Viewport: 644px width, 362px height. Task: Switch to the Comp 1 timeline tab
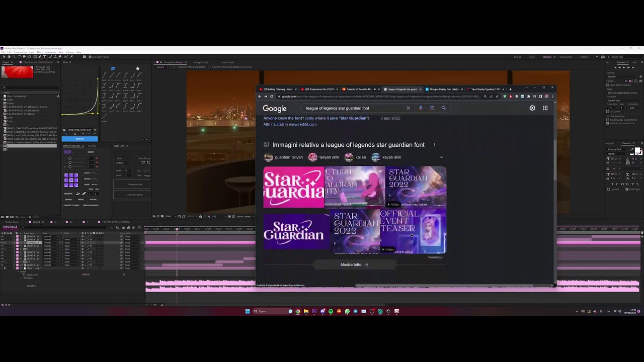pyautogui.click(x=37, y=222)
